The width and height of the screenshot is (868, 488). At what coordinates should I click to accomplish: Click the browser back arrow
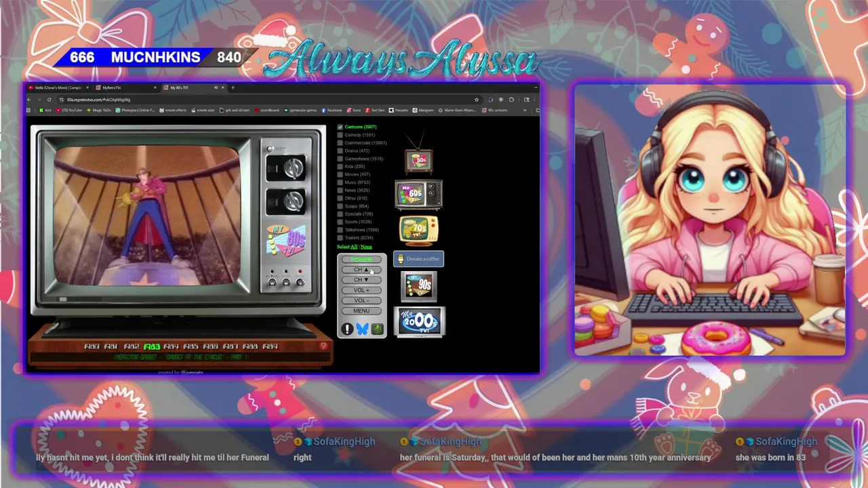click(x=29, y=100)
